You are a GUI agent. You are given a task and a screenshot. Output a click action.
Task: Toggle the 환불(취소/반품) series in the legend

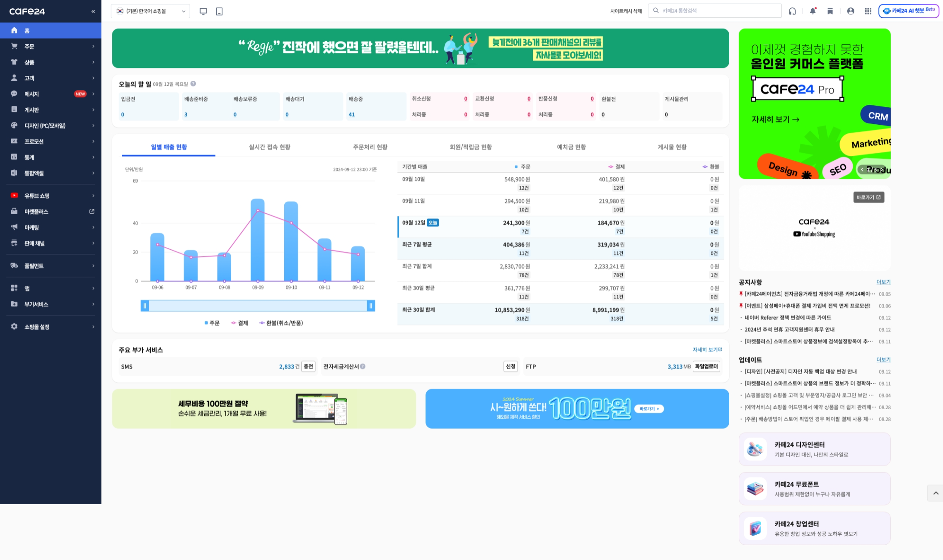281,323
